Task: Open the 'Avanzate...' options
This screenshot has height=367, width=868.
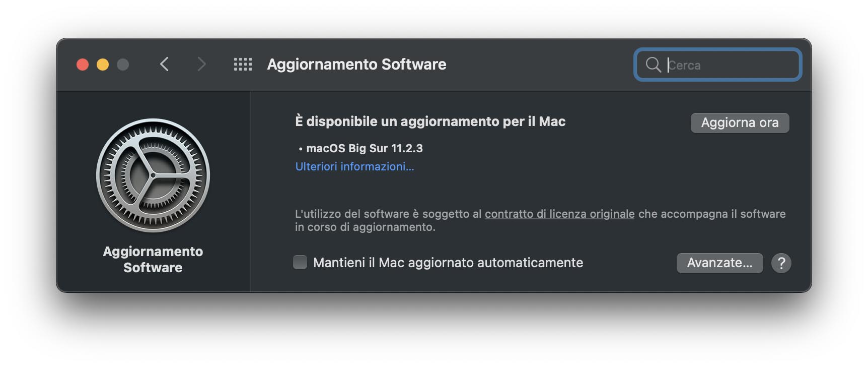Action: pyautogui.click(x=719, y=263)
